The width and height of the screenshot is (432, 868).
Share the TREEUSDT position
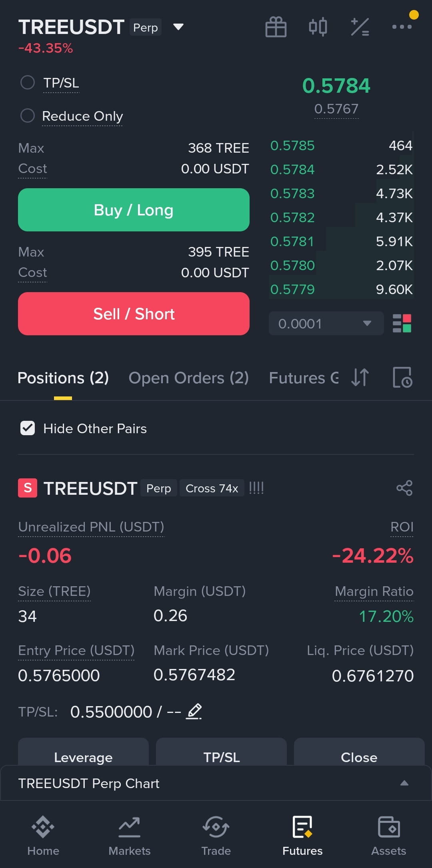(x=404, y=488)
